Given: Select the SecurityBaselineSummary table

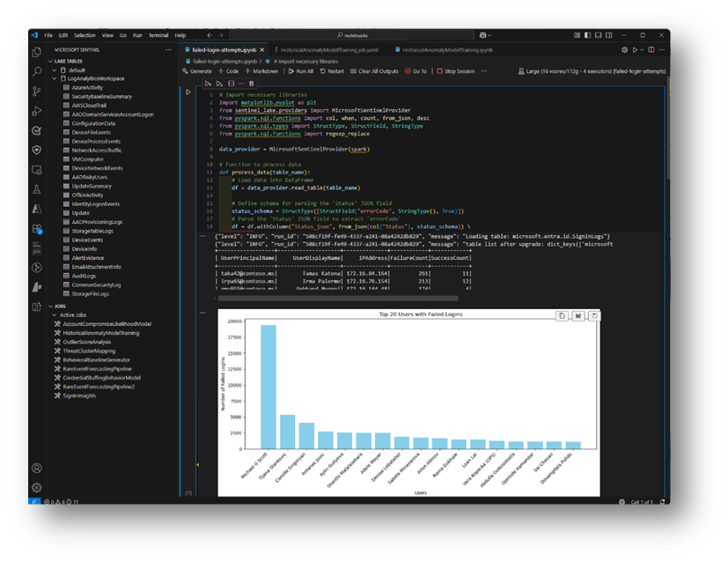Looking at the screenshot, I should (x=102, y=97).
